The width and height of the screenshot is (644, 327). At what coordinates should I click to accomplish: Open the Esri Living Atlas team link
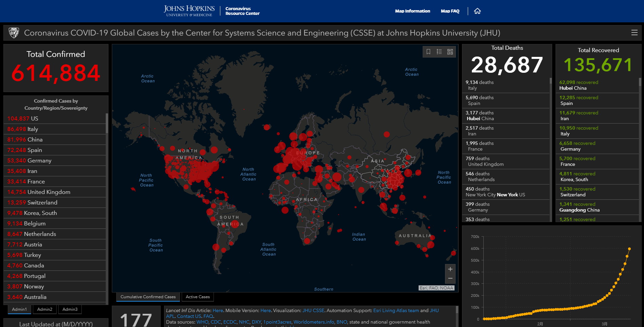[x=396, y=310]
